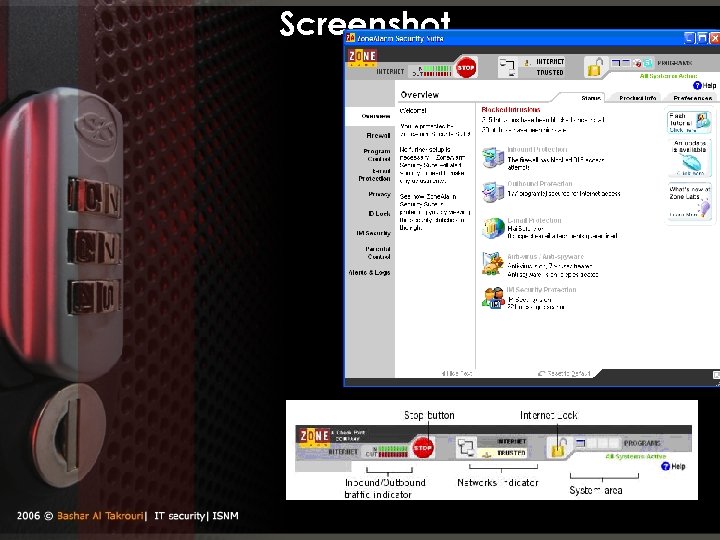Viewport: 720px width, 540px height.
Task: Open the Privacy panel from sidebar
Action: [x=379, y=194]
